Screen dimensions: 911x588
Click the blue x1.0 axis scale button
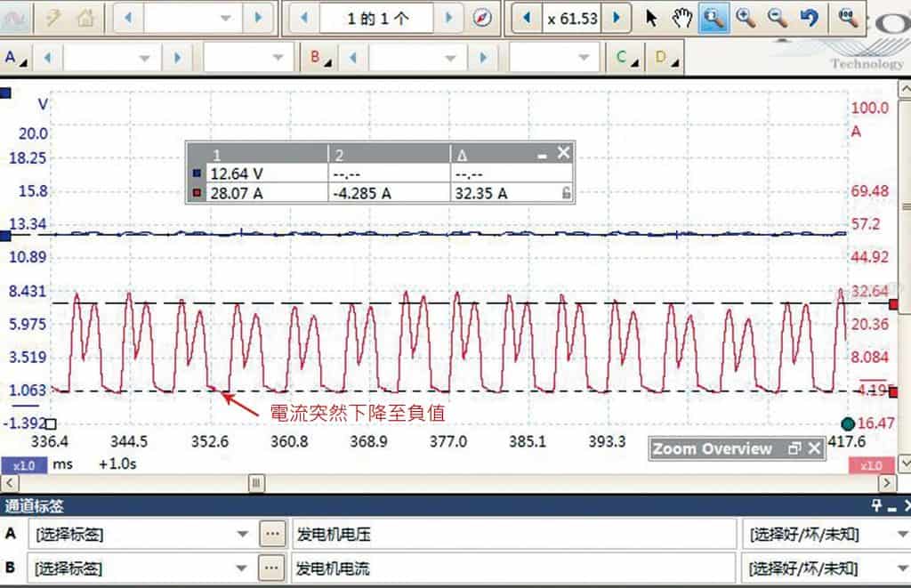click(24, 465)
